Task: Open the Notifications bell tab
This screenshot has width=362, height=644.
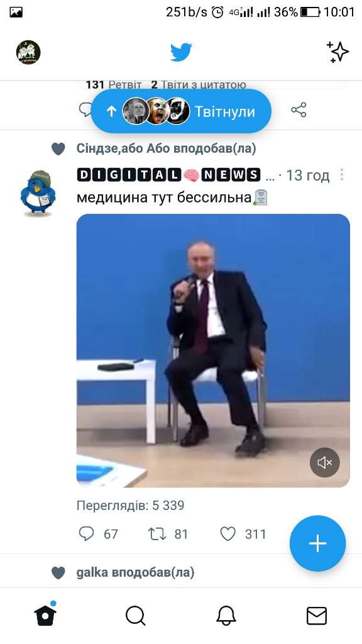Action: 226,616
